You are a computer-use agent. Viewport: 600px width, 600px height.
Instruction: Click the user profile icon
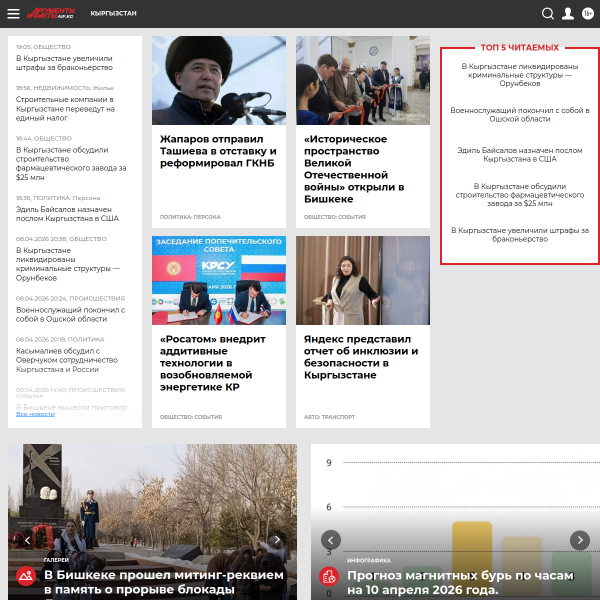568,14
